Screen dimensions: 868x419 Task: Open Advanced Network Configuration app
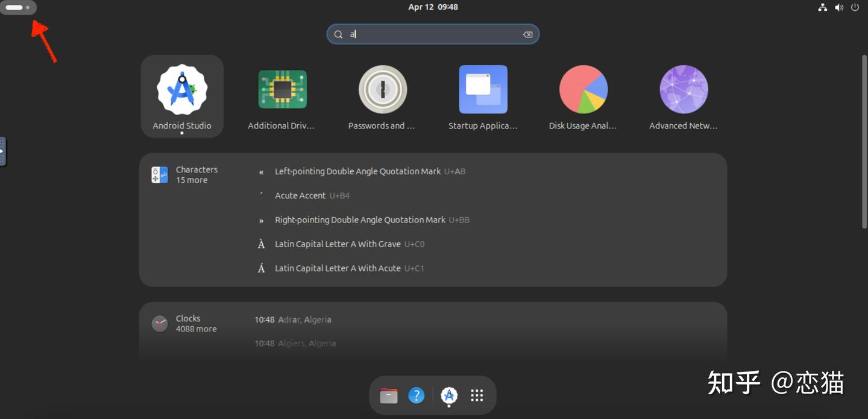click(x=684, y=96)
